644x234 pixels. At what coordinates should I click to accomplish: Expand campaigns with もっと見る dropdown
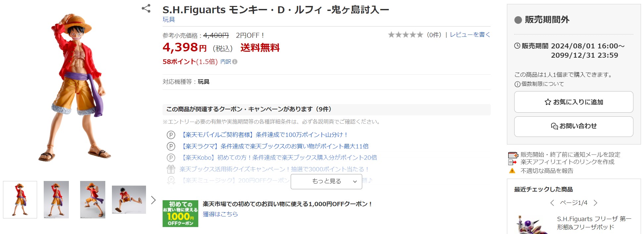pos(326,181)
